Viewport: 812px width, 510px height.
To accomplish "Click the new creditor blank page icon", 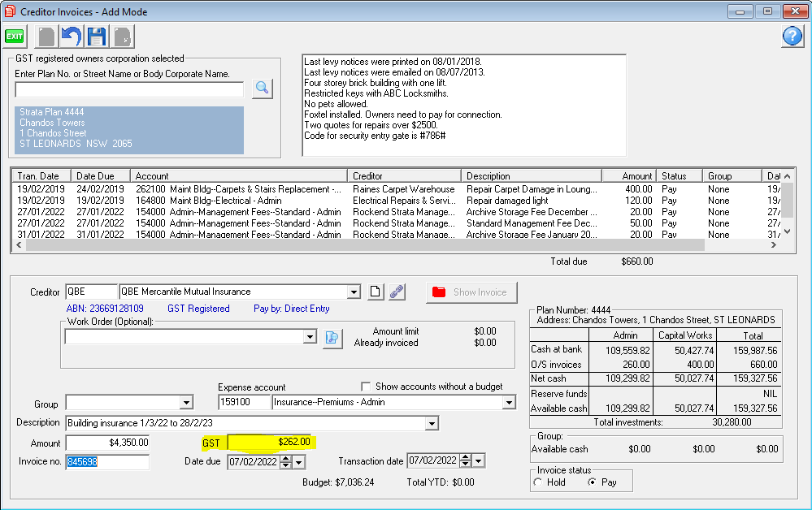I will coord(375,292).
